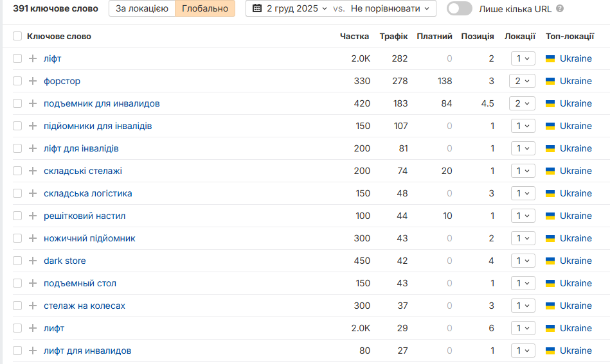Open locations dropdown for подъемный стол
The width and height of the screenshot is (610, 364).
coord(523,283)
